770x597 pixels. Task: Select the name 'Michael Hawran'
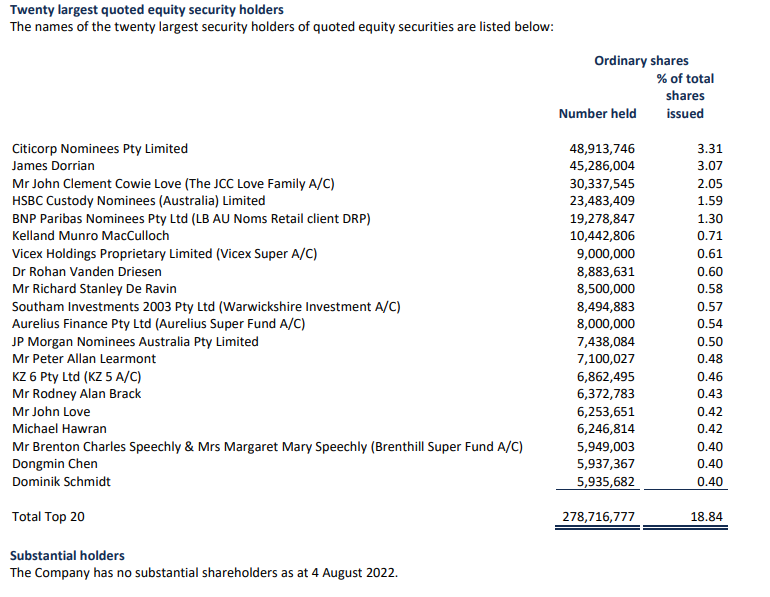(59, 429)
